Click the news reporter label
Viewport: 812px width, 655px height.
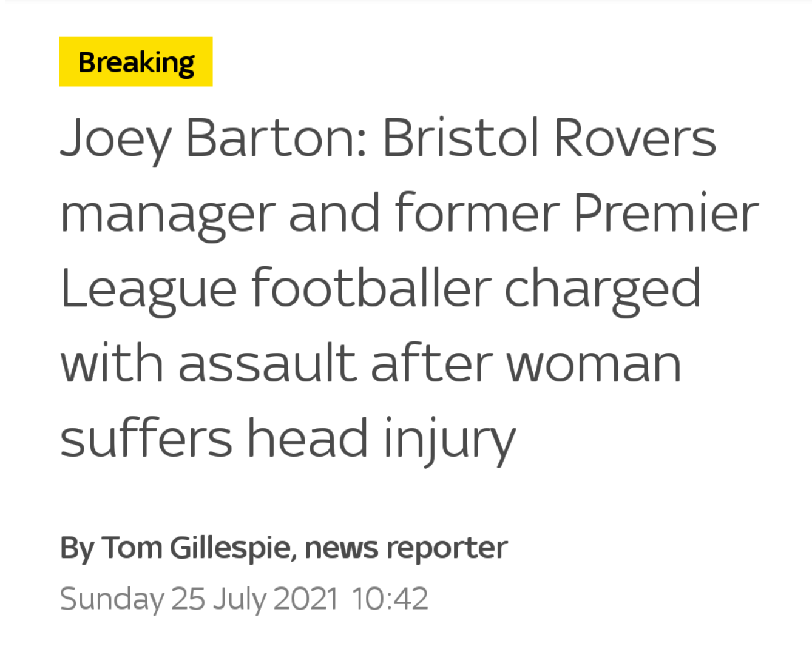(x=406, y=549)
